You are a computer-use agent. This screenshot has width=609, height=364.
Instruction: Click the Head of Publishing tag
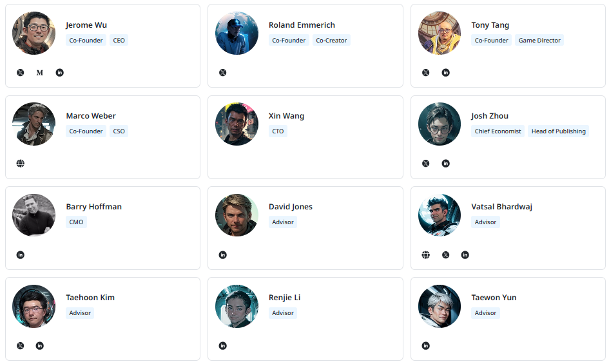click(x=559, y=131)
